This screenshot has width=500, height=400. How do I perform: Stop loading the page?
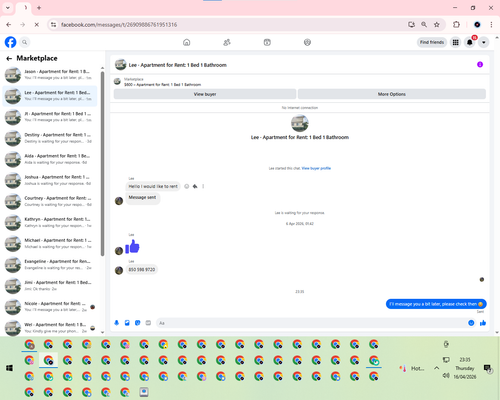click(37, 25)
